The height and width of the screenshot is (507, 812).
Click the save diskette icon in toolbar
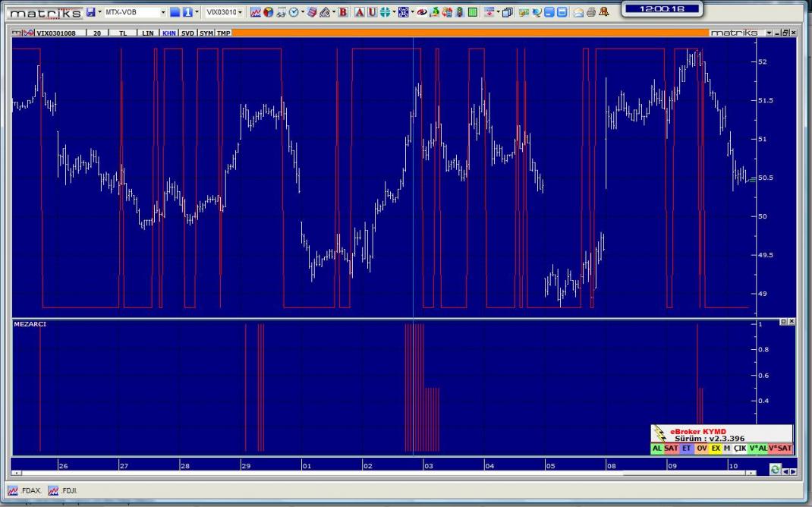tap(91, 12)
